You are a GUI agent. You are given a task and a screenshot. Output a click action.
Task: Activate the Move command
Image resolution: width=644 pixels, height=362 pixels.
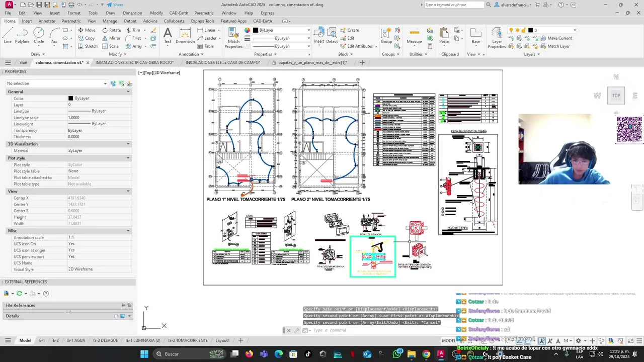click(86, 30)
